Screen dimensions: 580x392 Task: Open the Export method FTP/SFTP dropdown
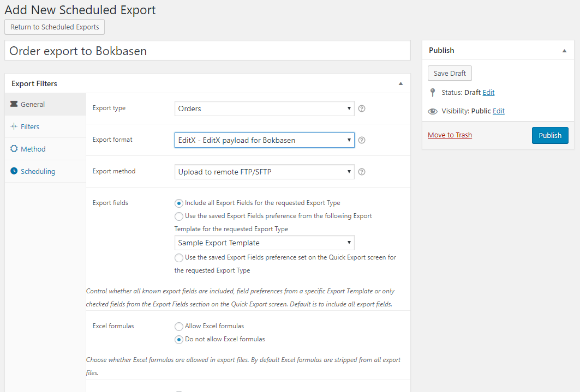point(264,172)
